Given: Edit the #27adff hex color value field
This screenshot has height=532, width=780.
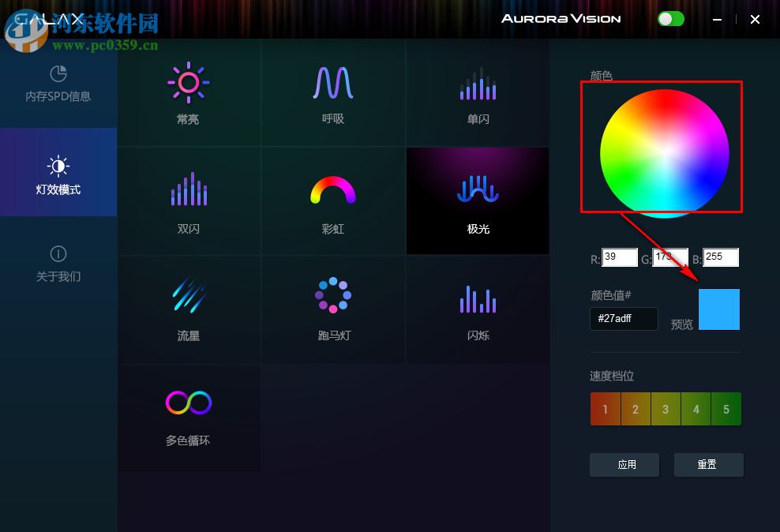Looking at the screenshot, I should pyautogui.click(x=624, y=319).
